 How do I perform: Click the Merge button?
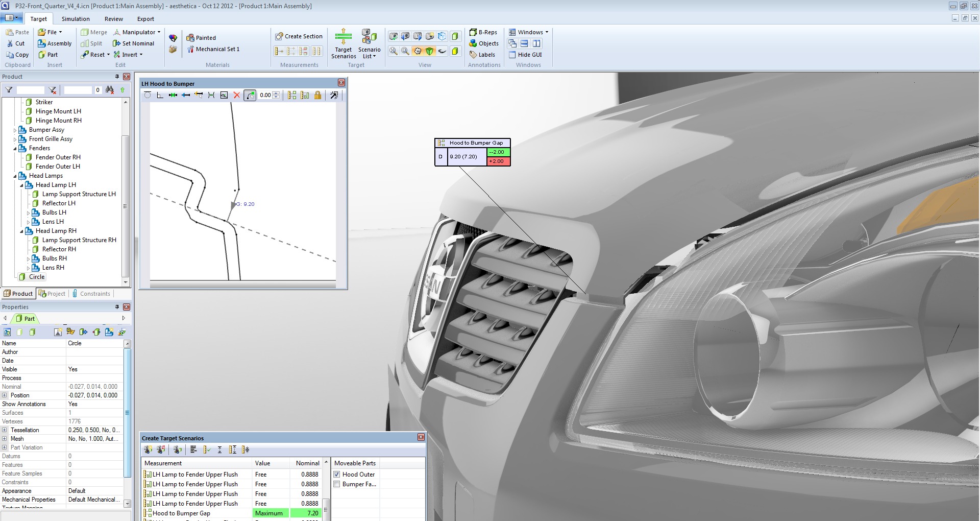click(94, 32)
